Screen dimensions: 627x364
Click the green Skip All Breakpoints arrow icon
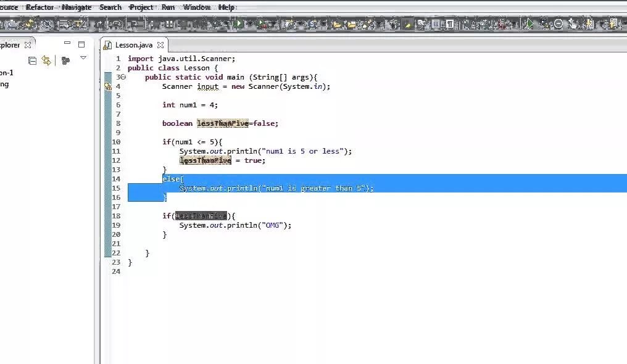(x=529, y=24)
